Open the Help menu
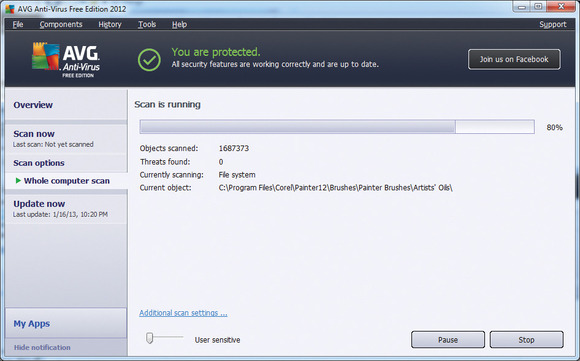Viewport: 580px width, 361px height. click(x=179, y=24)
